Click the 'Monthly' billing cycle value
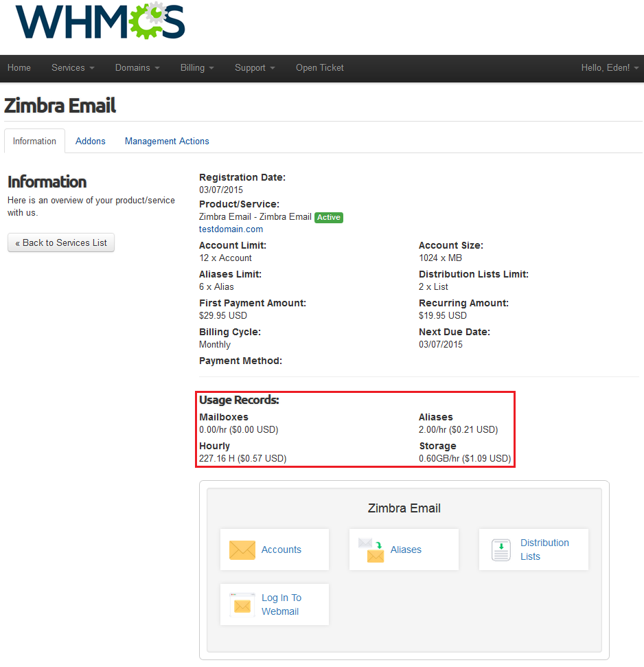Screen dimensions: 644x667 (215, 345)
